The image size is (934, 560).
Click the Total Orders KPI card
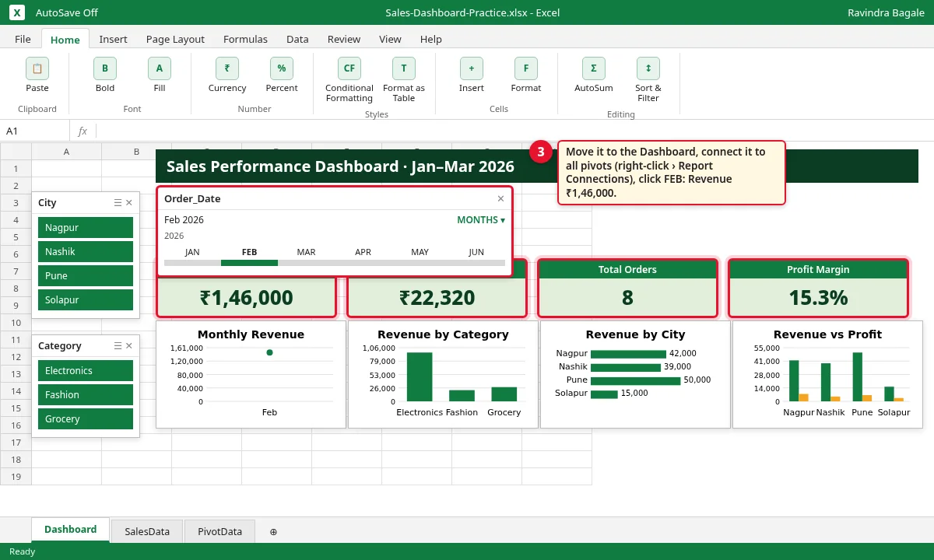coord(627,288)
